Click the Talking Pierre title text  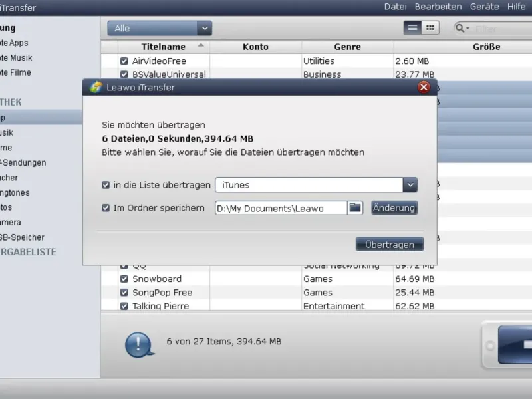(160, 306)
